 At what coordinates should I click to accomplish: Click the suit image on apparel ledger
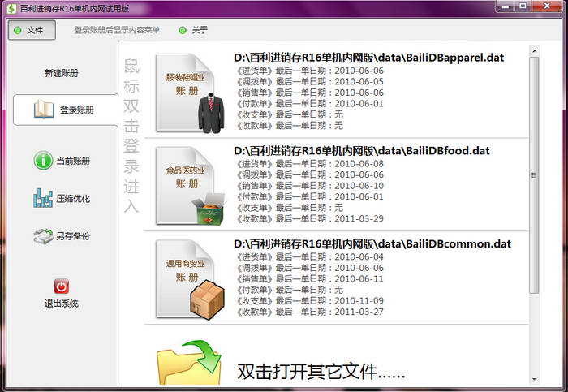click(211, 113)
